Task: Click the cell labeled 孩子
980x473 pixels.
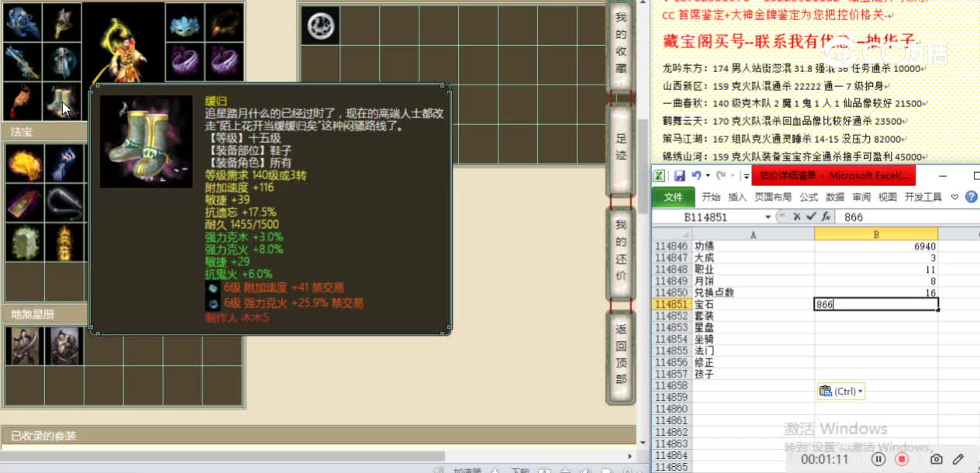Action: click(753, 375)
